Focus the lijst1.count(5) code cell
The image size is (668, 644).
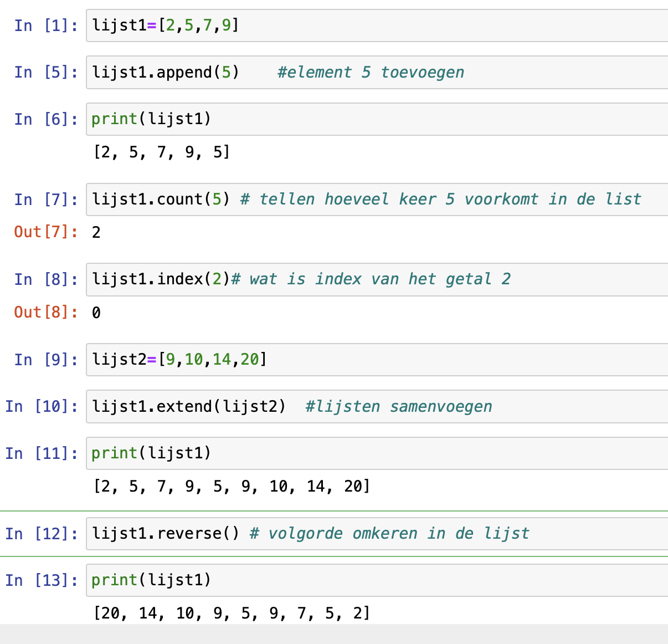coord(377,200)
